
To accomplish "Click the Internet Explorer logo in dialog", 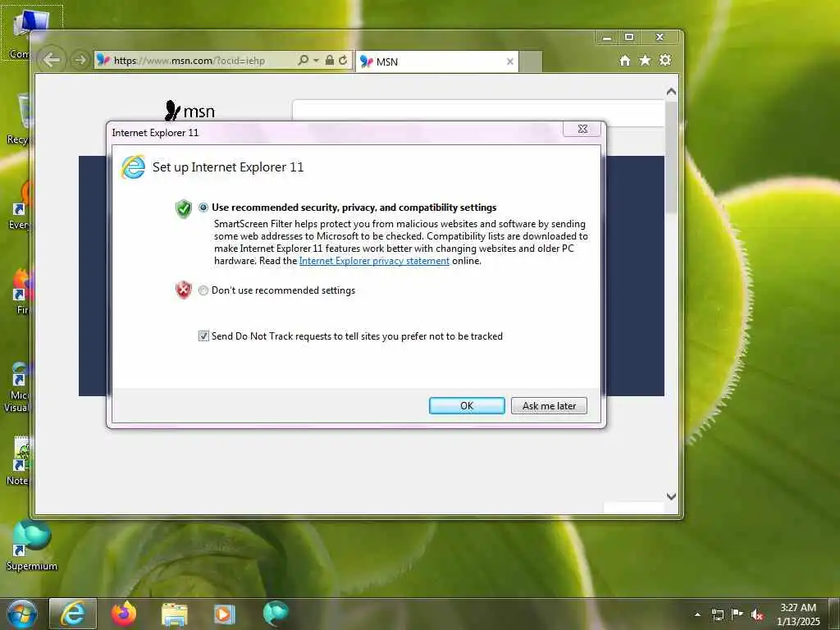I will 133,167.
